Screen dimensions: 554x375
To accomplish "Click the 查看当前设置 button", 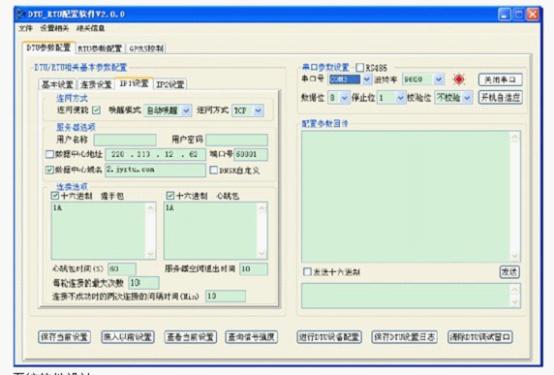I will 190,337.
